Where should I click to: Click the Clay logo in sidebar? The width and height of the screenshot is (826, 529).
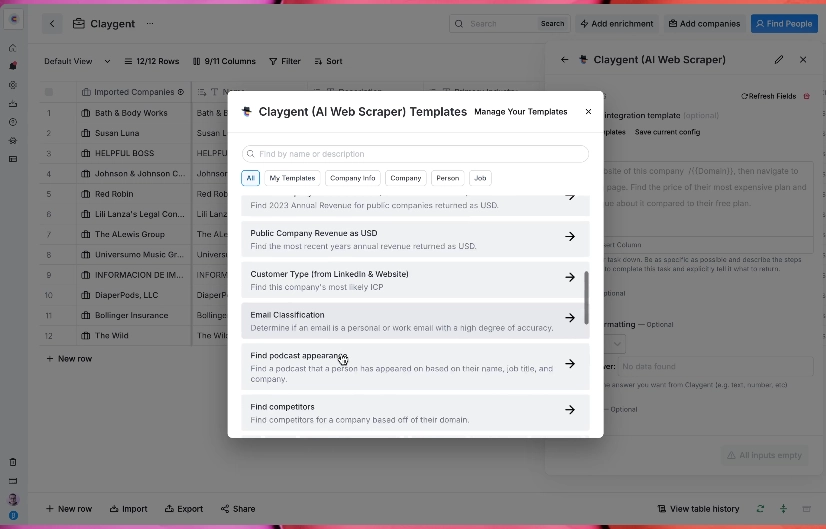(14, 19)
